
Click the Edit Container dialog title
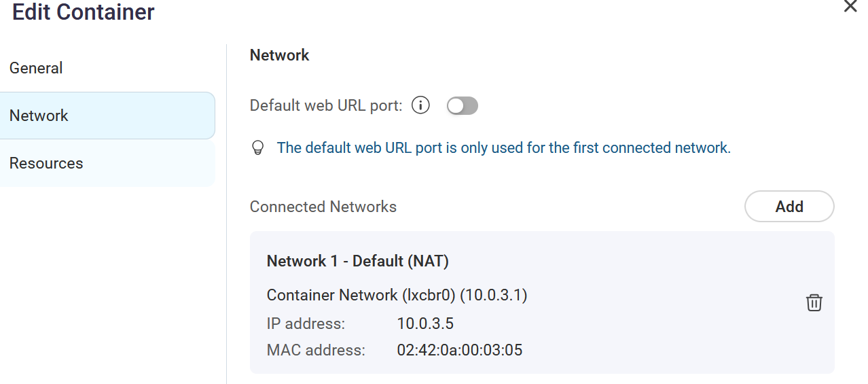coord(84,12)
